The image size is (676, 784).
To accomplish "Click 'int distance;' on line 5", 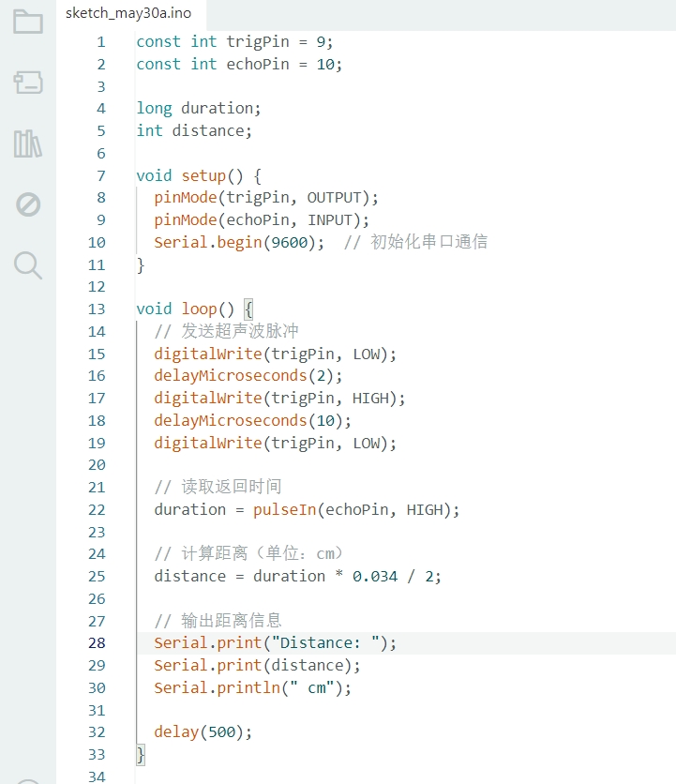I will point(194,131).
